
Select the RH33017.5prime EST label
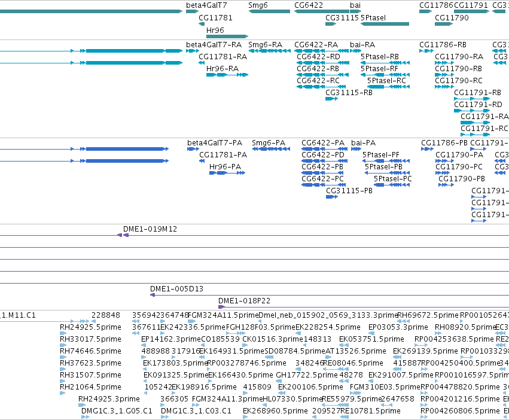coord(90,339)
